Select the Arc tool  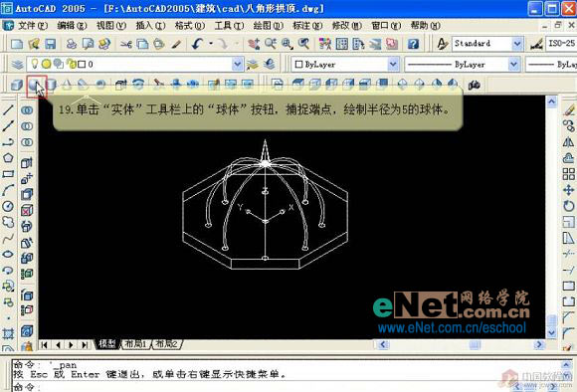8,190
